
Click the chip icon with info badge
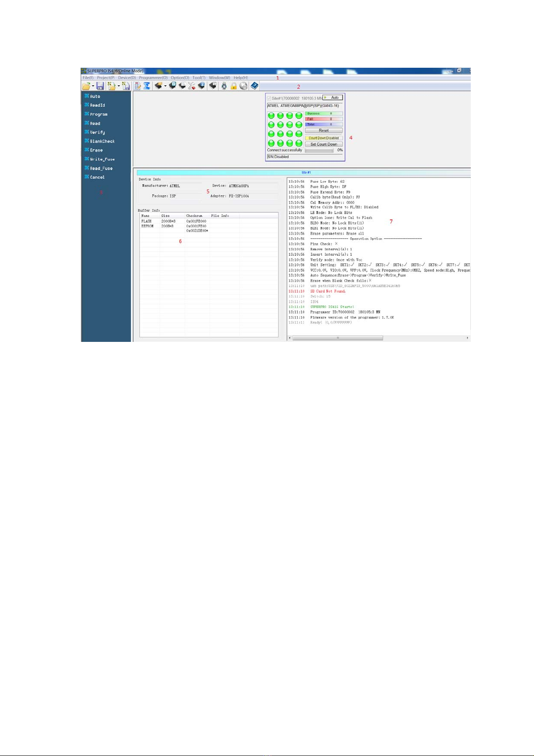tap(201, 86)
